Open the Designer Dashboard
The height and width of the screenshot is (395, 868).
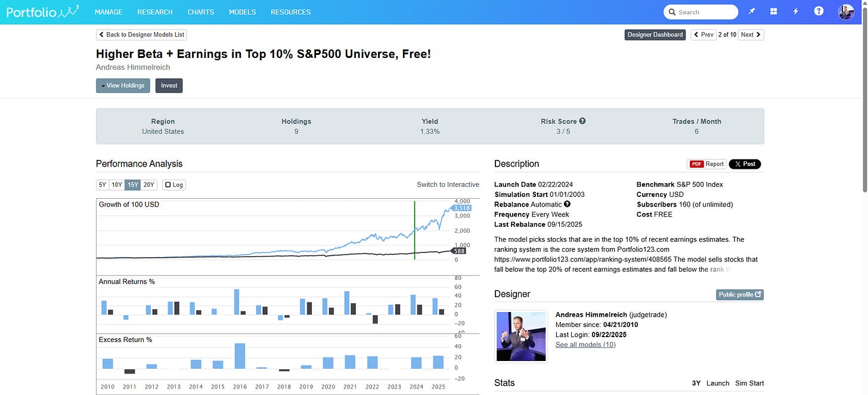click(x=655, y=35)
